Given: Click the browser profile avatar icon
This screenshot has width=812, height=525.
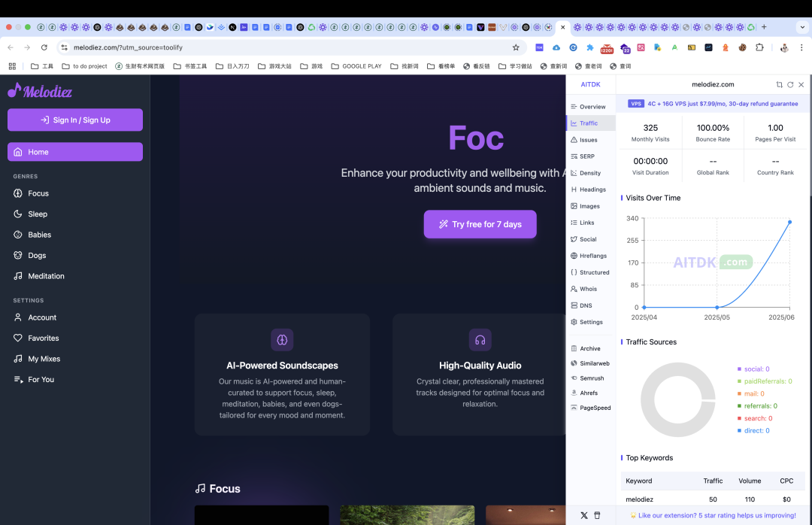Looking at the screenshot, I should point(784,47).
